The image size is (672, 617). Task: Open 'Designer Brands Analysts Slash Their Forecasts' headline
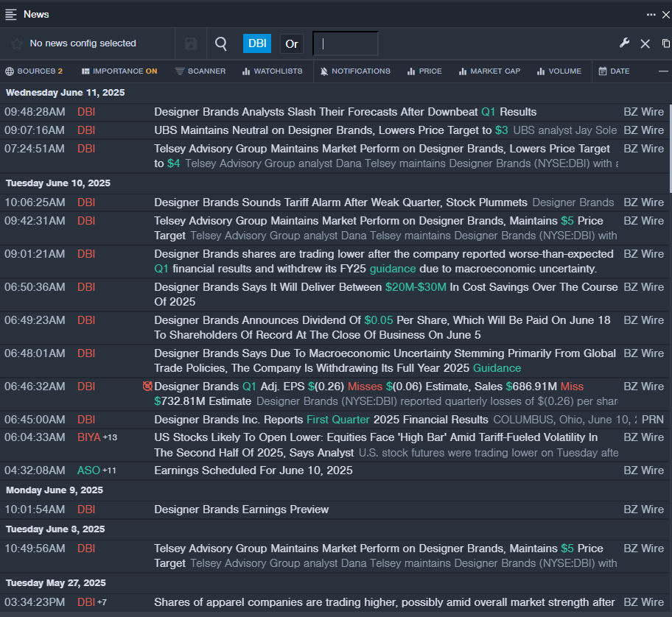(x=345, y=112)
